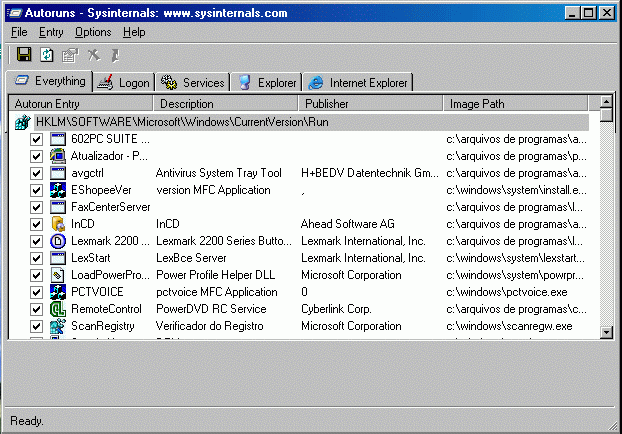Sort by the Image Path column header
This screenshot has height=434, width=622.
(515, 104)
